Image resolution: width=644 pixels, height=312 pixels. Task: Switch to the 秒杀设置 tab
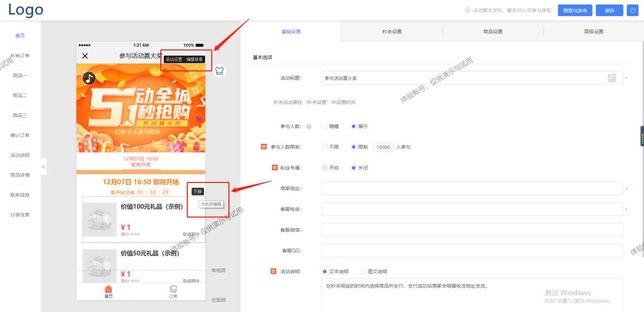click(392, 32)
